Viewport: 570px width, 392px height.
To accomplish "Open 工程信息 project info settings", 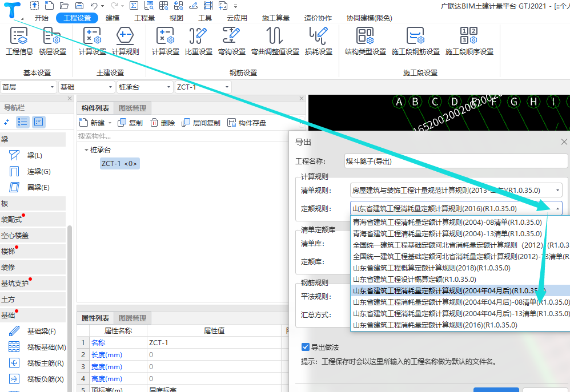I will 19,42.
